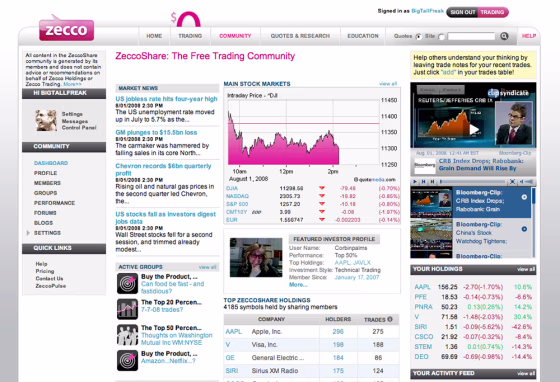
Task: Open the Amazon...Netflix group target icon
Action: pos(127,360)
